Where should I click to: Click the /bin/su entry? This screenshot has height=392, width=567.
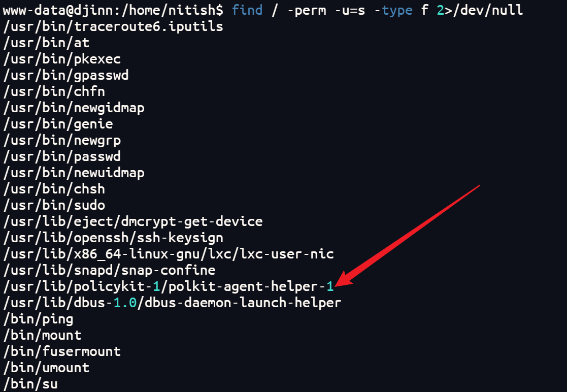pyautogui.click(x=30, y=384)
